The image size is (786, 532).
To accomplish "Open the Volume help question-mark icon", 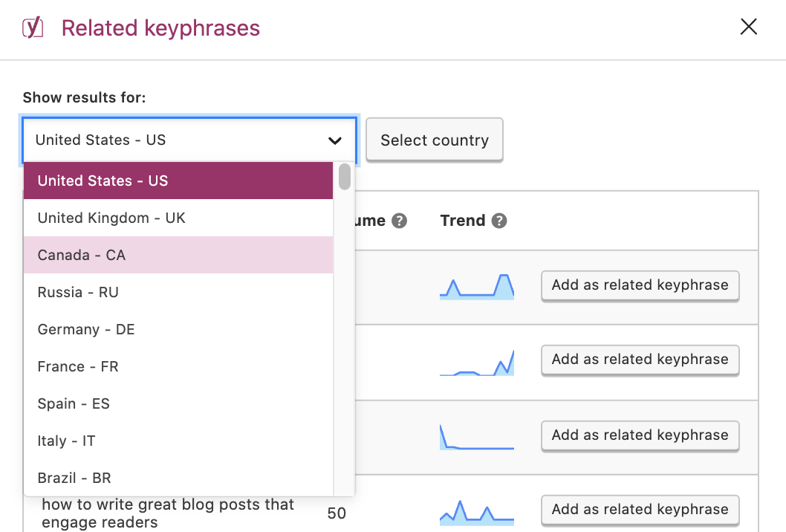I will pyautogui.click(x=400, y=220).
